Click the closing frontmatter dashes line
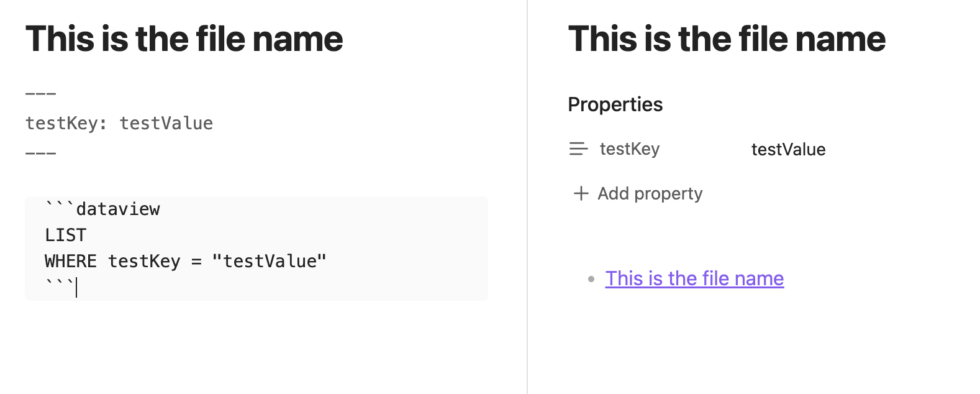 click(41, 153)
